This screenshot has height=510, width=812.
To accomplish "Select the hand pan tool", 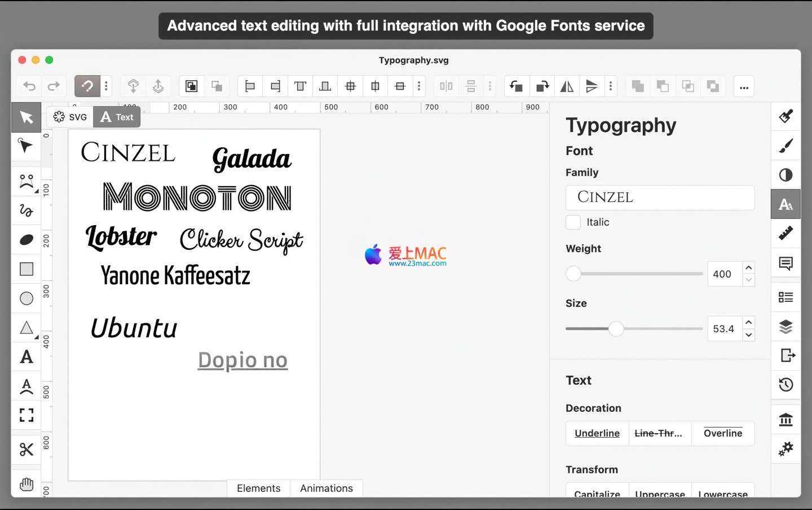I will coord(27,484).
